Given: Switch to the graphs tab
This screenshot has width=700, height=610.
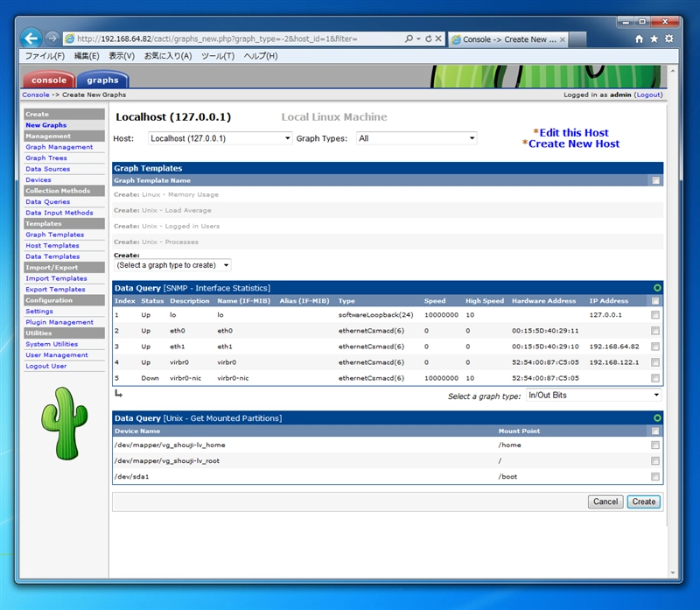Looking at the screenshot, I should click(102, 80).
